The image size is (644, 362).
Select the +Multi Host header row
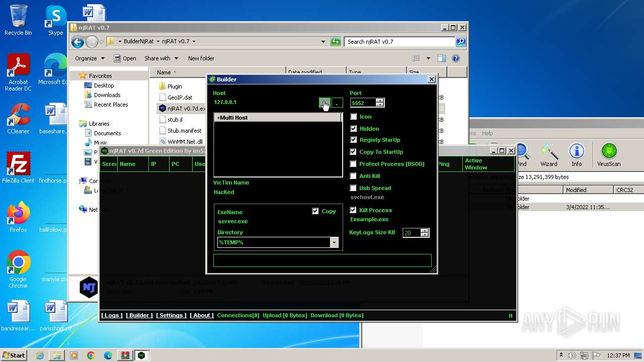point(278,118)
